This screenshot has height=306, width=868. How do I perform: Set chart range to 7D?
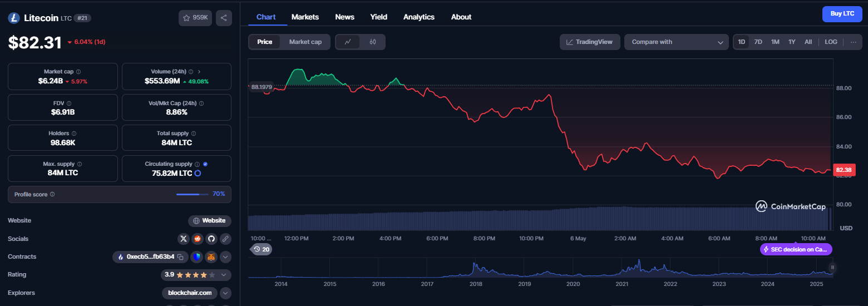[758, 42]
